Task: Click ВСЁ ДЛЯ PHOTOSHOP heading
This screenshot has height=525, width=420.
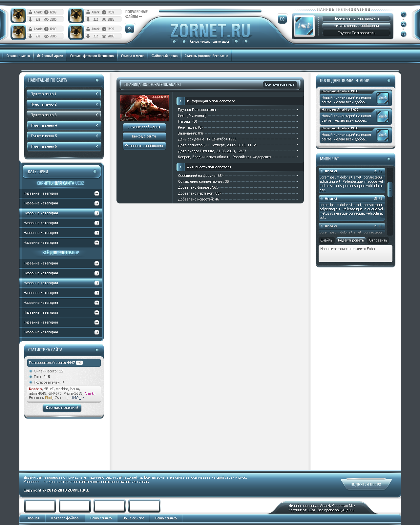Action: pyautogui.click(x=61, y=253)
